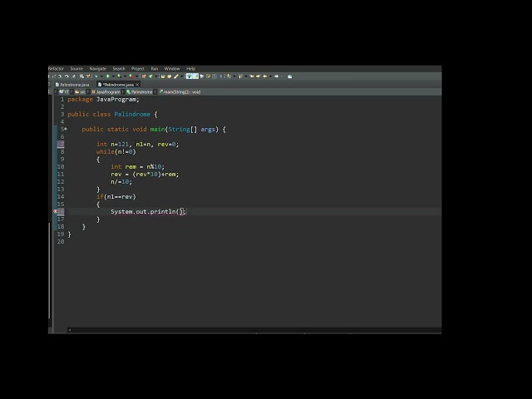Screen dimensions: 532x399
Task: Select Palindrome class in breadcrumb
Action: tap(140, 92)
